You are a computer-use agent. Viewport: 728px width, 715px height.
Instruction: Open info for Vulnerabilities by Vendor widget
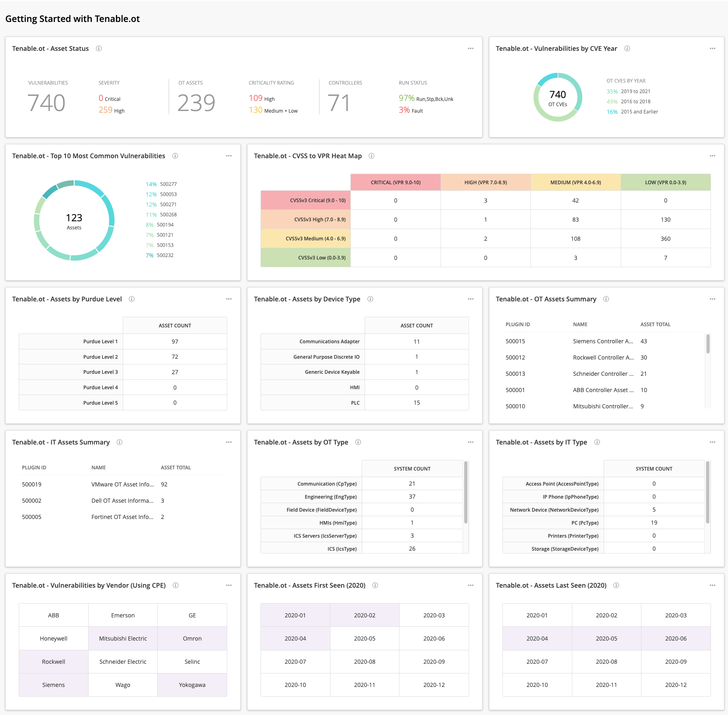(176, 585)
